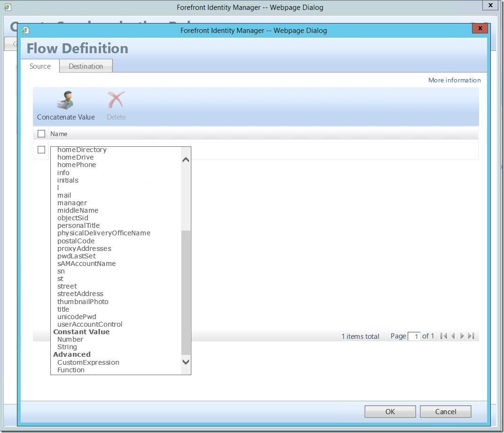Open the More information link

pyautogui.click(x=454, y=80)
